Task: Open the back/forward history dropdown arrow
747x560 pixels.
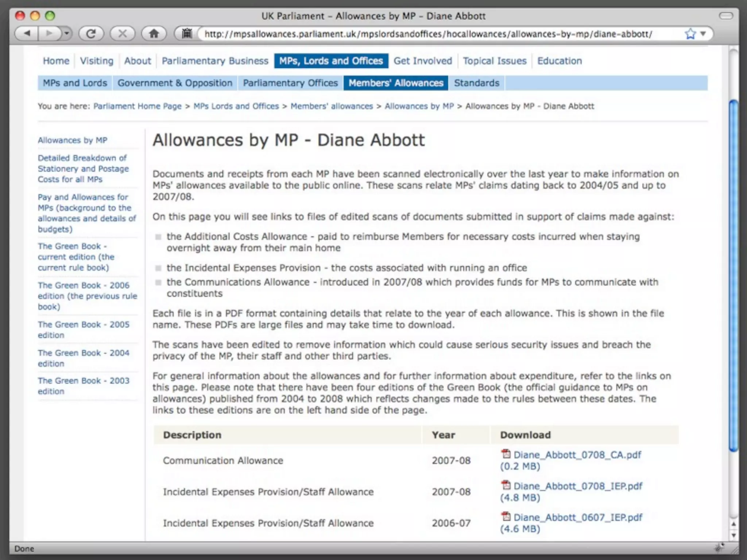Action: (x=66, y=34)
